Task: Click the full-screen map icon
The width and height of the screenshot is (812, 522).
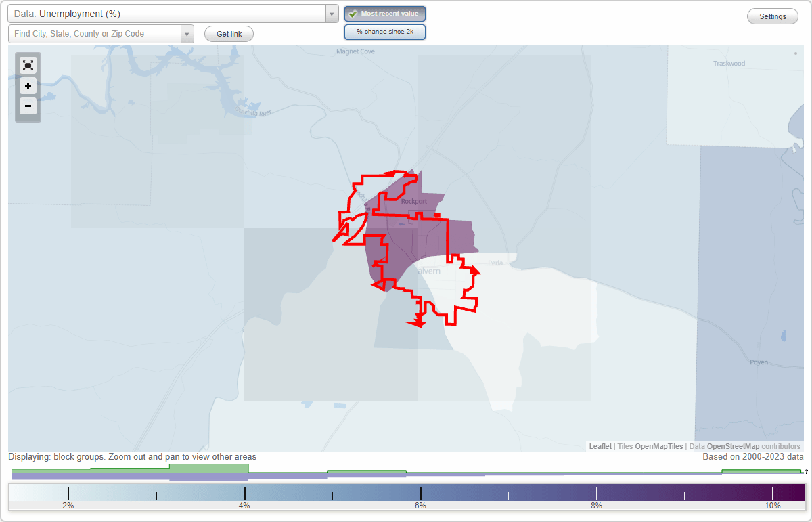Action: 28,66
